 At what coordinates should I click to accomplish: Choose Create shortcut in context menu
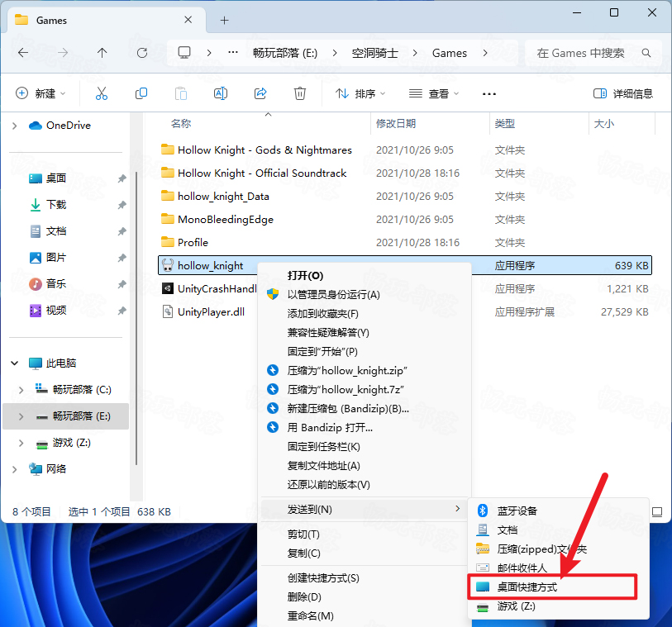[x=365, y=578]
